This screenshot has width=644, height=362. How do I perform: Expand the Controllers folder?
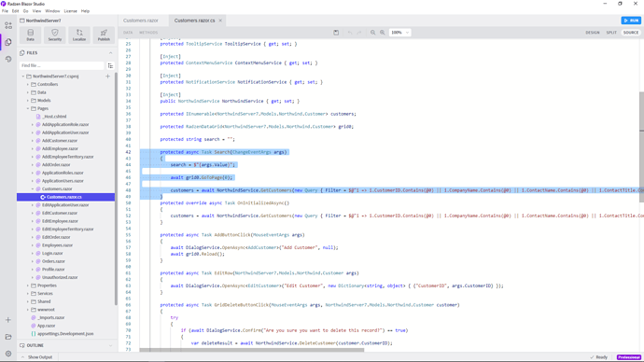pos(28,84)
